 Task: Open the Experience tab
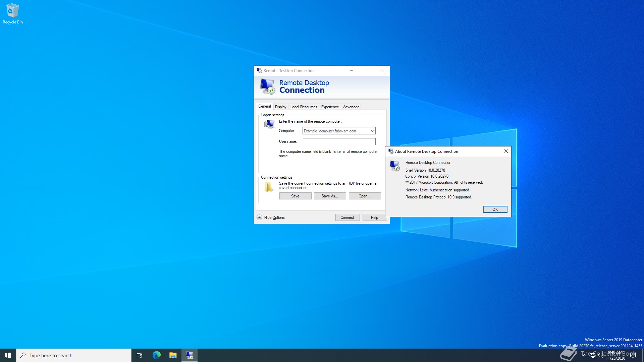point(330,107)
